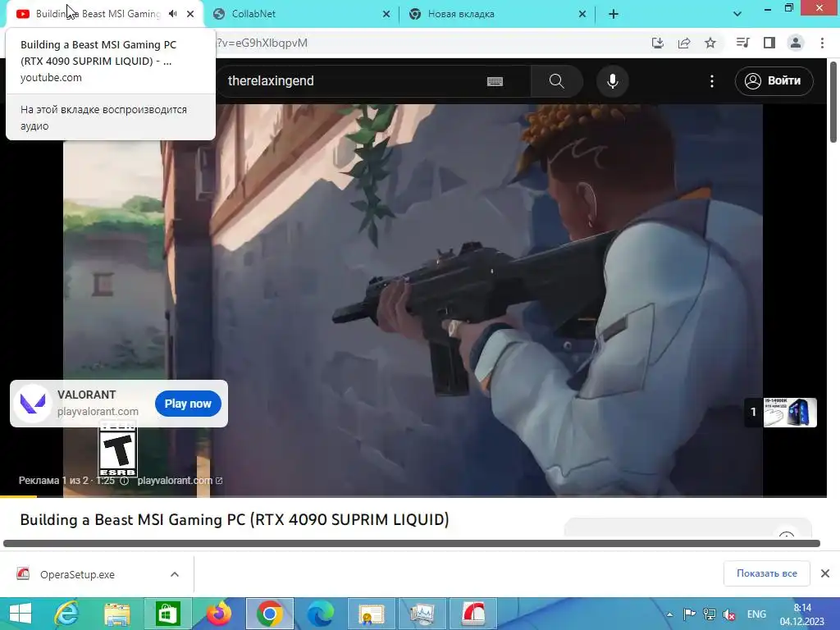The height and width of the screenshot is (630, 840).
Task: Open File Explorer from taskbar
Action: [x=117, y=614]
